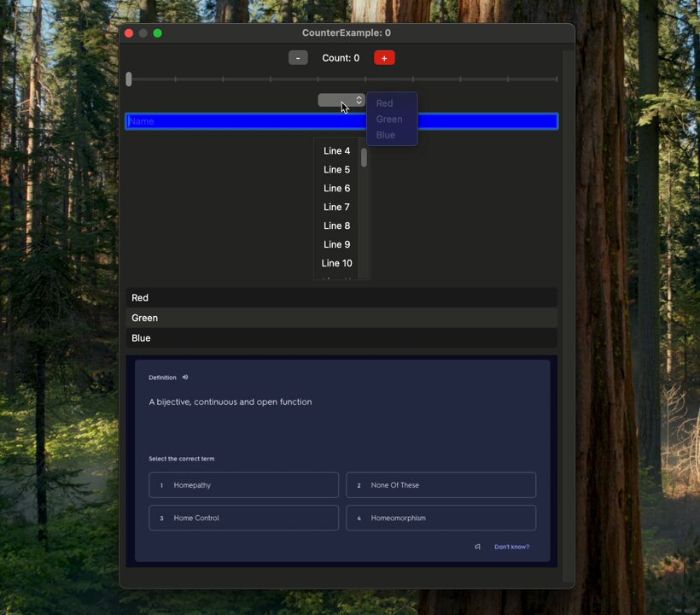Select Line 6 in the scroll list
Viewport: 700px width, 615px height.
tap(336, 189)
